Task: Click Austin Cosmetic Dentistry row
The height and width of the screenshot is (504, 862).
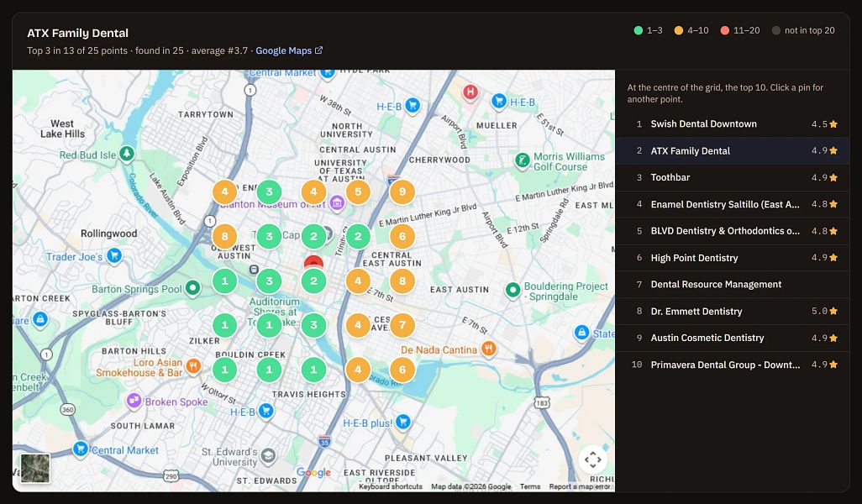Action: pos(733,338)
